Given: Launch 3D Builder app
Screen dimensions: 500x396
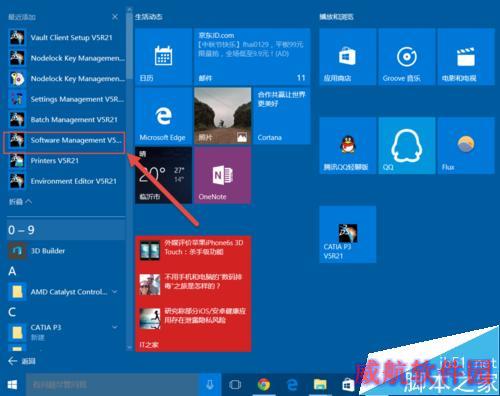Looking at the screenshot, I should [66, 251].
